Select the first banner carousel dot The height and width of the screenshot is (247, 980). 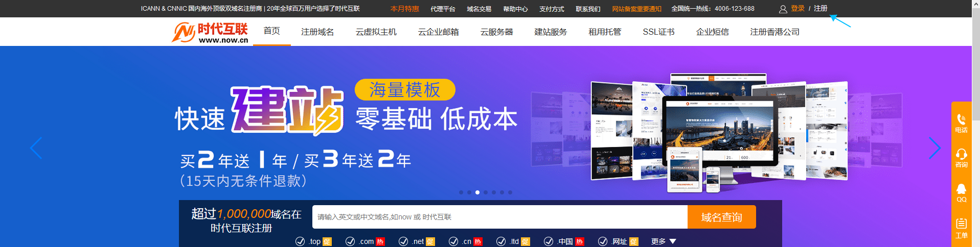[461, 192]
